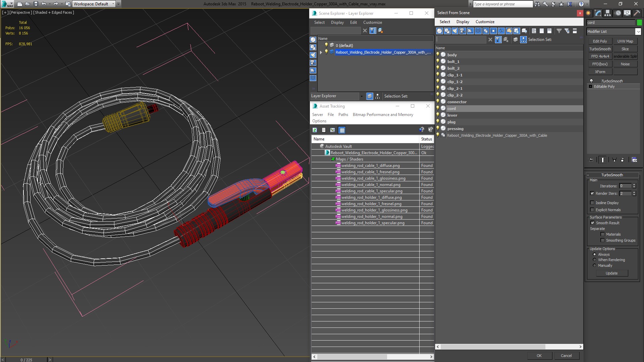644x362 pixels.
Task: Open Edit menu in Scene Explorer
Action: point(353,22)
